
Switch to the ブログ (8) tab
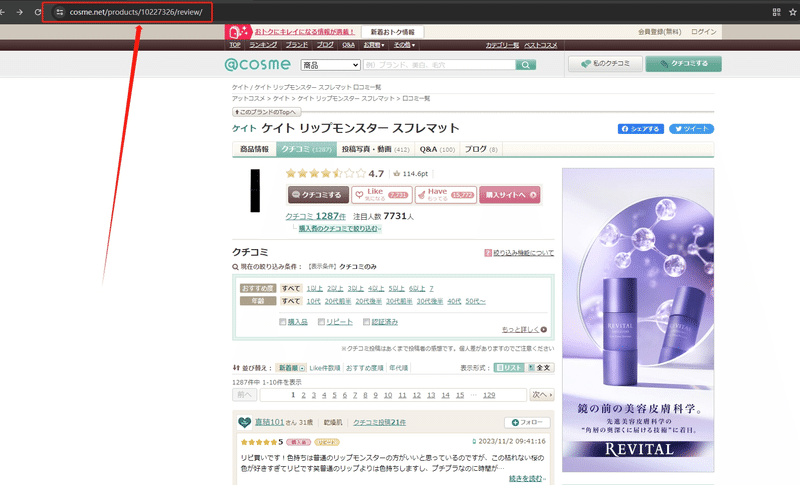(481, 149)
